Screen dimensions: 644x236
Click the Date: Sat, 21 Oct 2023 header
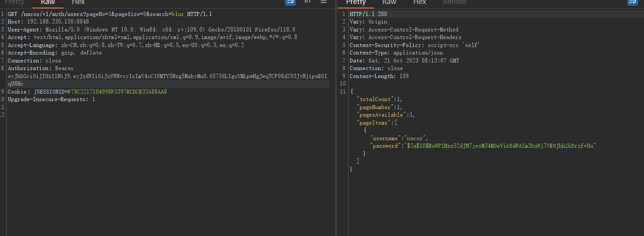(x=404, y=61)
